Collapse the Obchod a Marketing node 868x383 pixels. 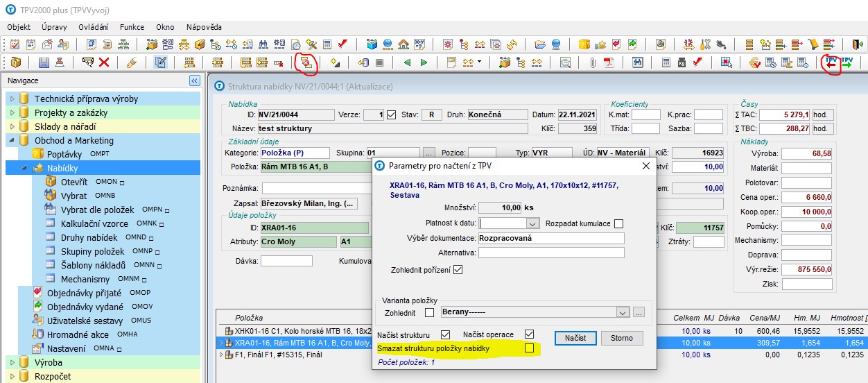(12, 140)
